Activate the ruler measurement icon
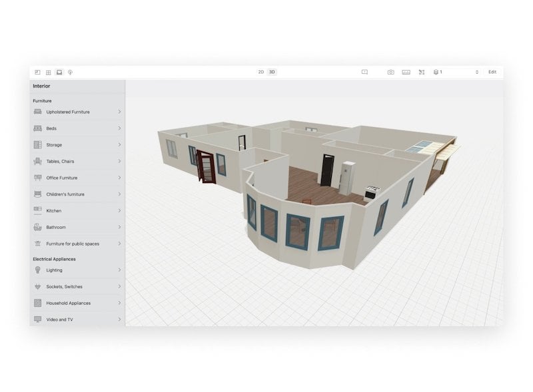The height and width of the screenshot is (392, 533). 406,72
